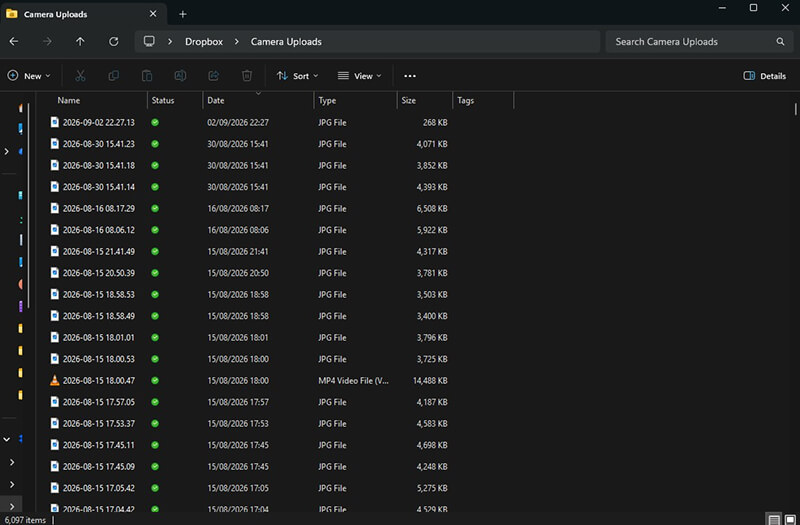Click the Delete trash icon
The image size is (800, 525).
[247, 76]
